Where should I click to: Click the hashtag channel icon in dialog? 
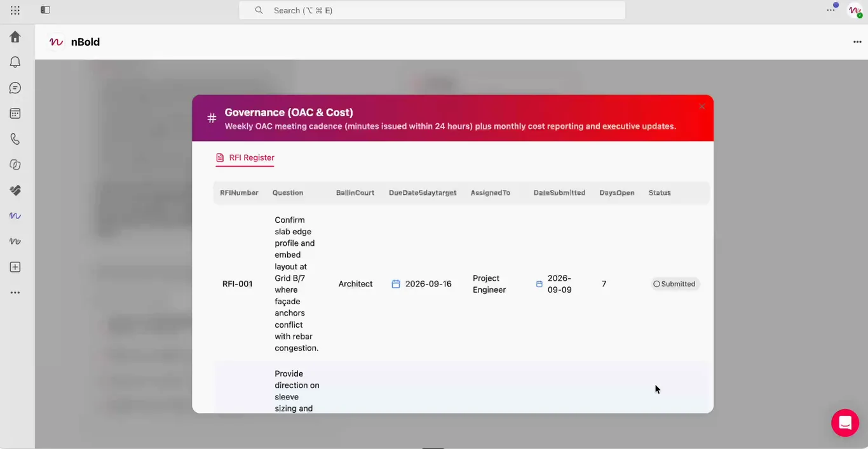(212, 118)
